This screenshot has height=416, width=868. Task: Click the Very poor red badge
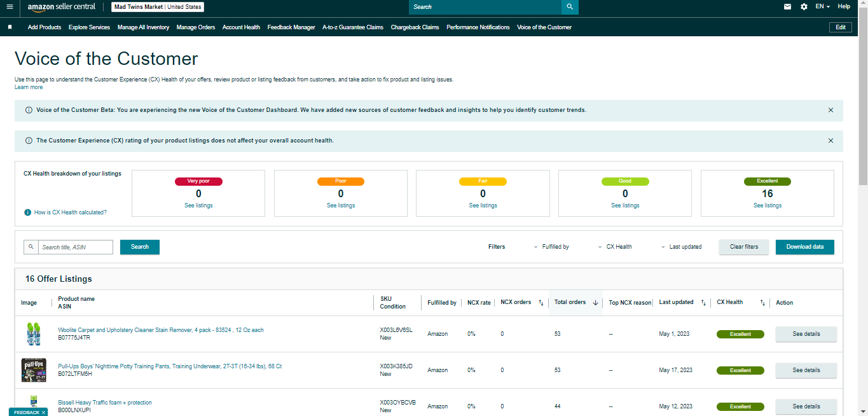[198, 181]
